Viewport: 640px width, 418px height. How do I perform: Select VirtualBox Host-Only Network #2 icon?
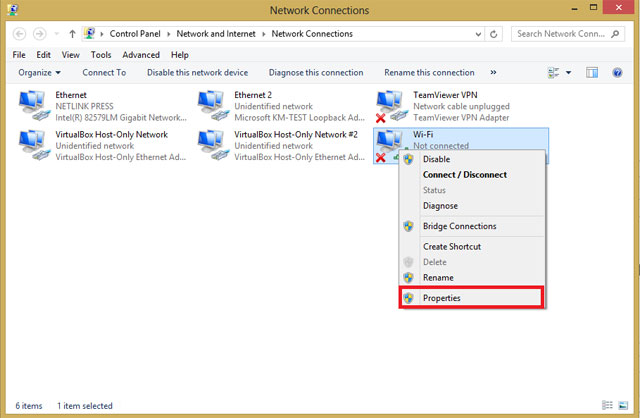tap(213, 145)
